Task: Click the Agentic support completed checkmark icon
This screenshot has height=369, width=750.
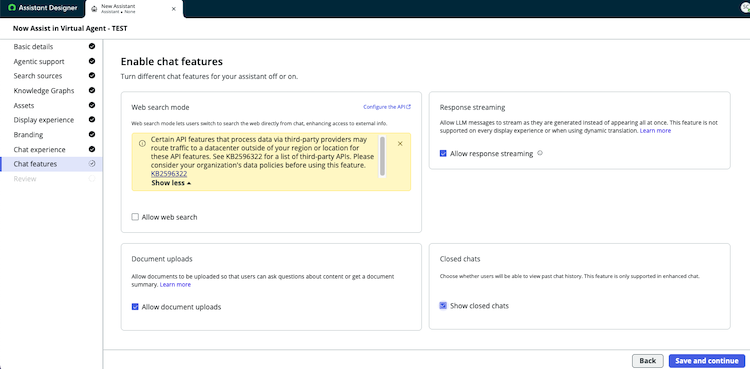Action: pos(92,61)
